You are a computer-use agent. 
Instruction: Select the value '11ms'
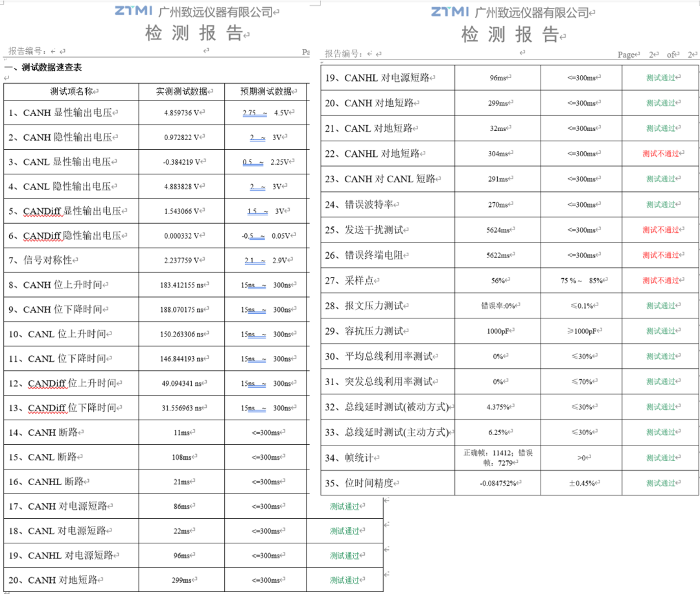(x=181, y=433)
